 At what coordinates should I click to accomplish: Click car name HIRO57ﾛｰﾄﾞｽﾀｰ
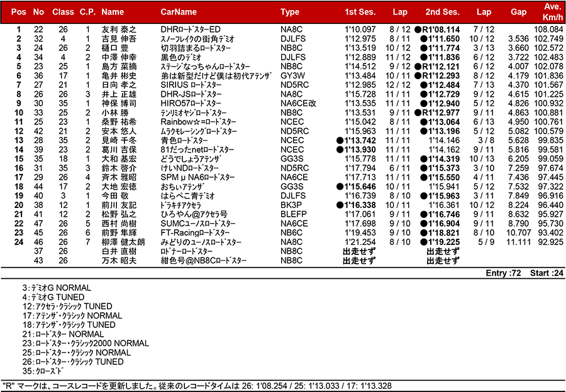[x=191, y=104]
